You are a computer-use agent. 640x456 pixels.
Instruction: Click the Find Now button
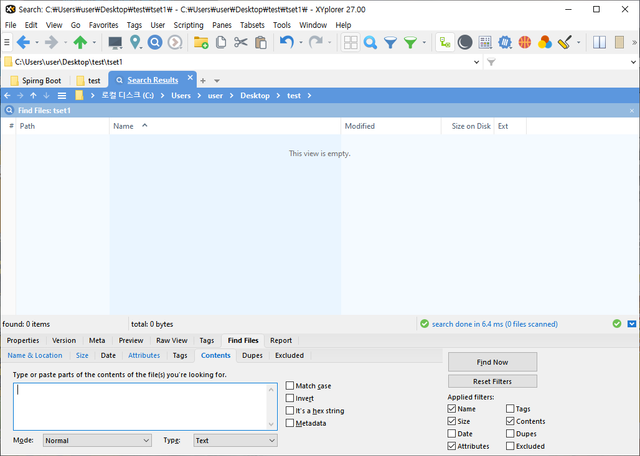click(x=492, y=362)
